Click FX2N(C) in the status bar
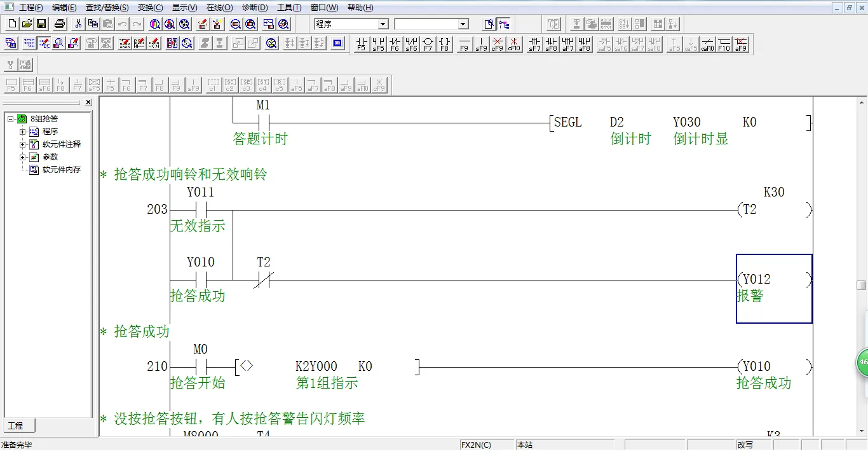 tap(487, 445)
